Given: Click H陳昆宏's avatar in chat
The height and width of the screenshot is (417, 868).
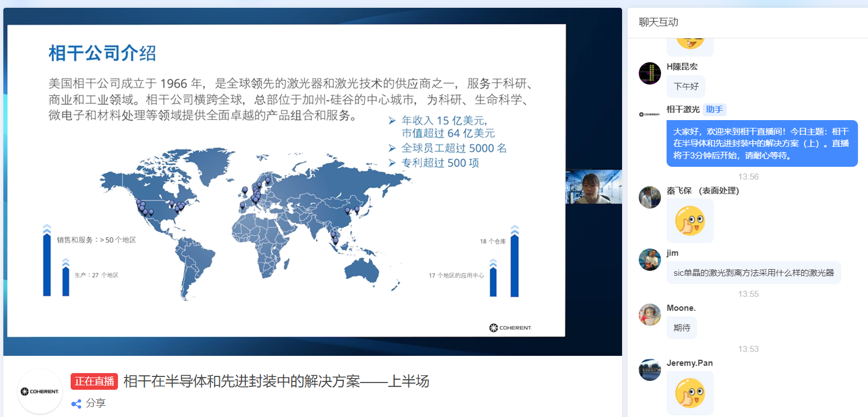Looking at the screenshot, I should pyautogui.click(x=649, y=73).
